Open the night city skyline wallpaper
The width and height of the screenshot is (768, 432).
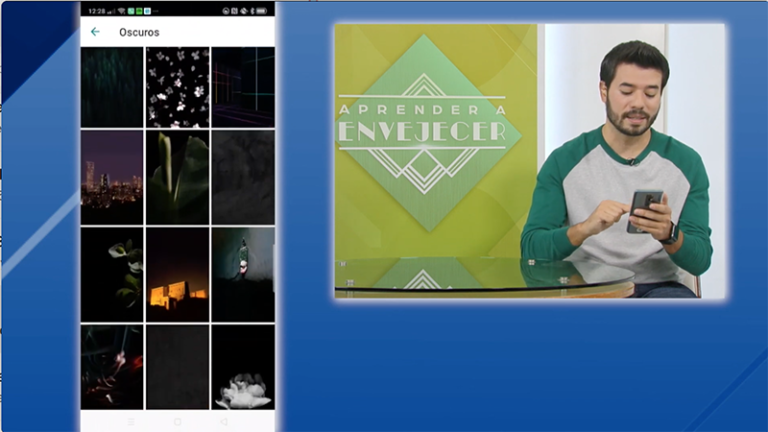(x=112, y=177)
